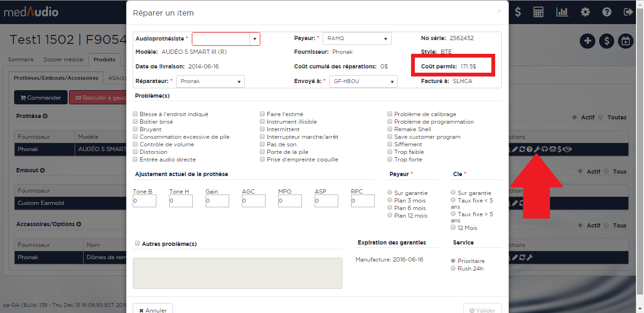644x313 pixels.
Task: Check the 'Boîtier brisé' problem checkbox
Action: [136, 122]
